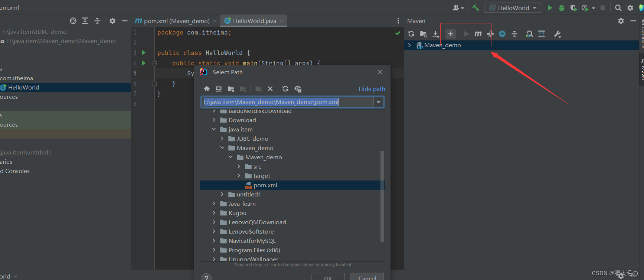
Task: Expand the untitled1 folder
Action: [222, 194]
